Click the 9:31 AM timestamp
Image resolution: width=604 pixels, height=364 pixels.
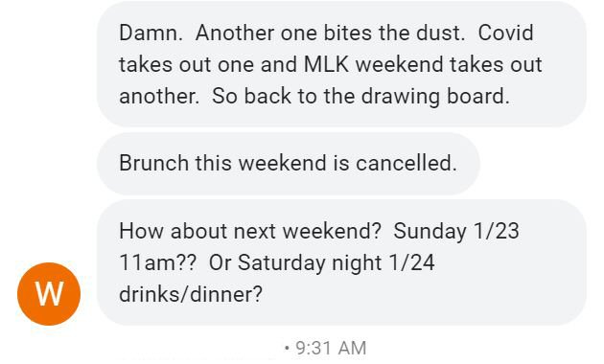point(331,348)
